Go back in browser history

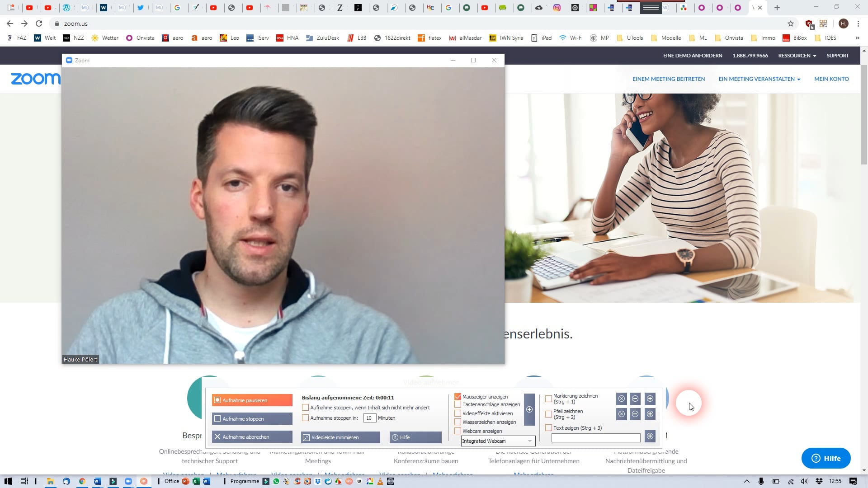(10, 23)
